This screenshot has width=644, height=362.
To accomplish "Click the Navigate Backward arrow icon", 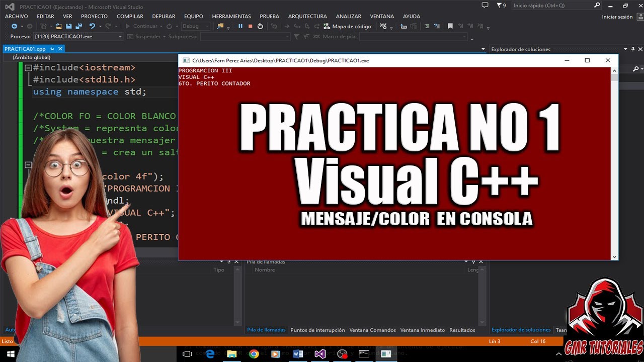I will click(x=14, y=26).
